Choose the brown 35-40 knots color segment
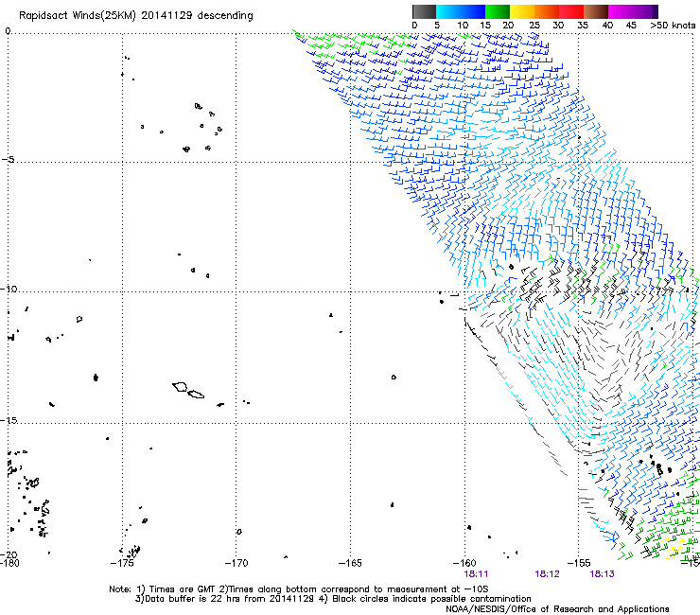The width and height of the screenshot is (700, 615). (x=596, y=11)
